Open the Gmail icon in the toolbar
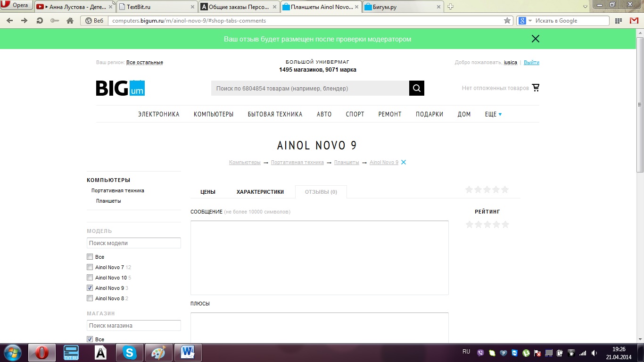 point(634,21)
